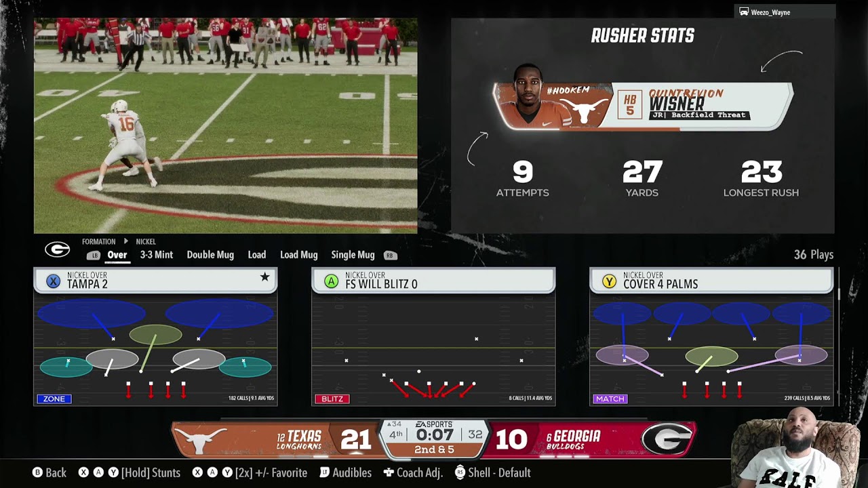The height and width of the screenshot is (488, 868).
Task: Click the RUSHER STATS heading
Action: [x=643, y=36]
